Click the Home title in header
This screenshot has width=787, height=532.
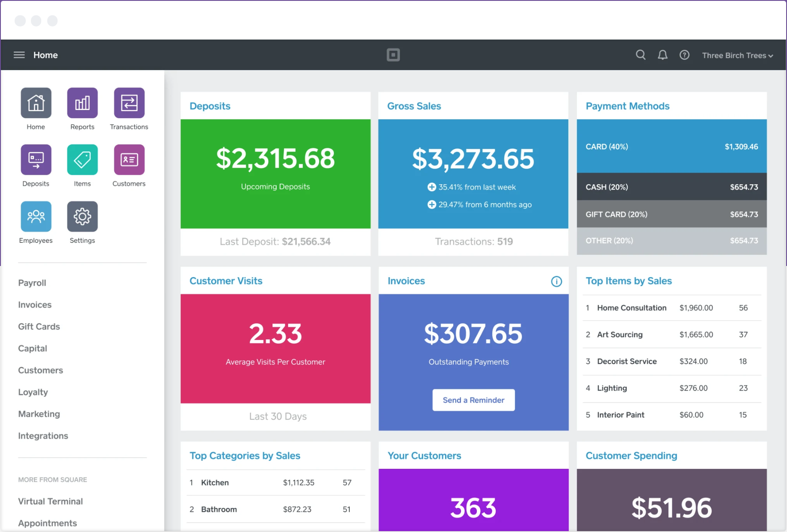pos(46,55)
